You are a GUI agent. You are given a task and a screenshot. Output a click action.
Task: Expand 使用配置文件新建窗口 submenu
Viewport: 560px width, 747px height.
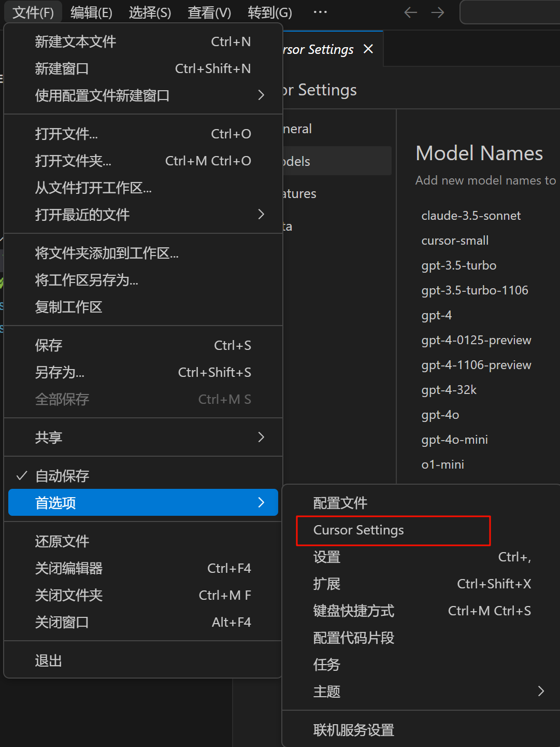pos(143,95)
